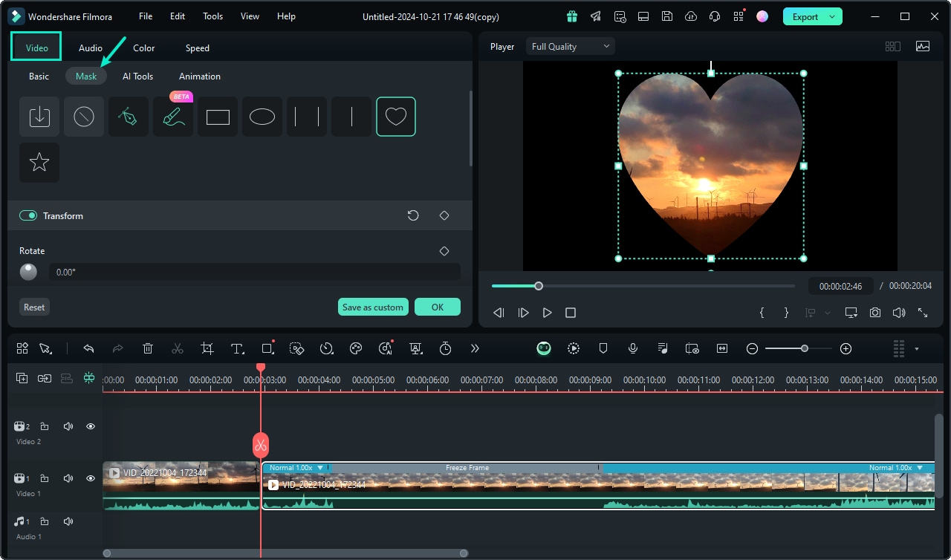The height and width of the screenshot is (560, 951).
Task: Select the rectangle mask shape
Action: 218,117
